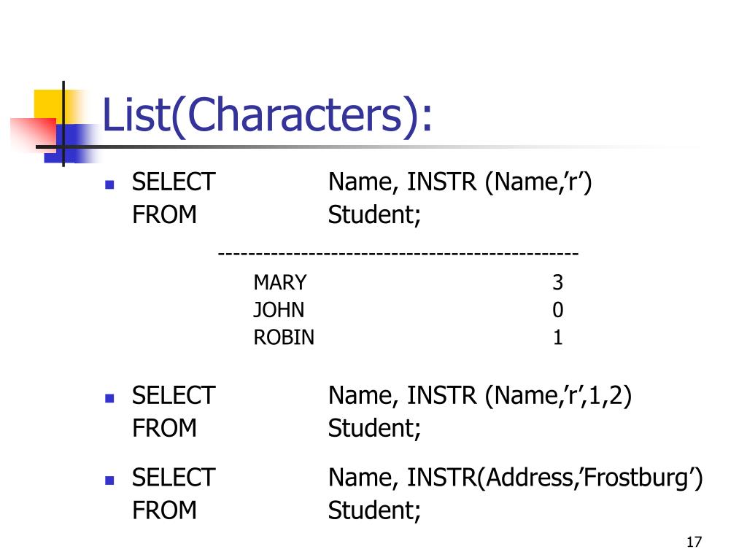
Task: Click the result value 3
Action: 557,282
